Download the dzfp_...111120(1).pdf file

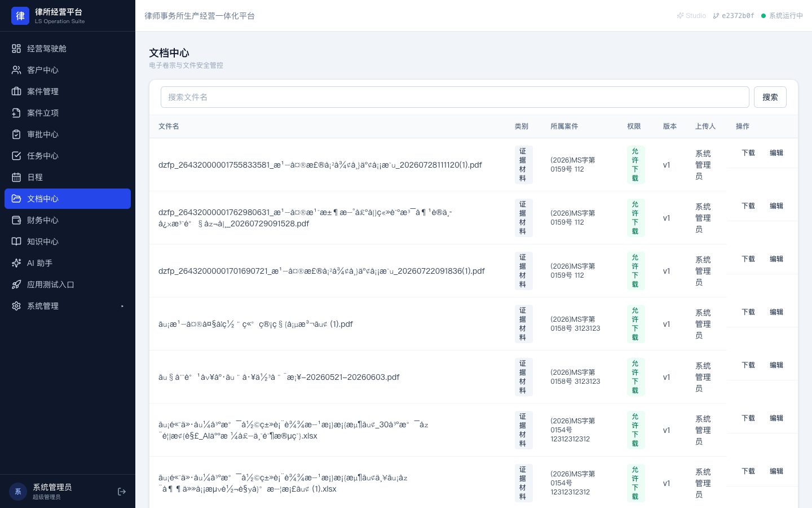pyautogui.click(x=748, y=153)
